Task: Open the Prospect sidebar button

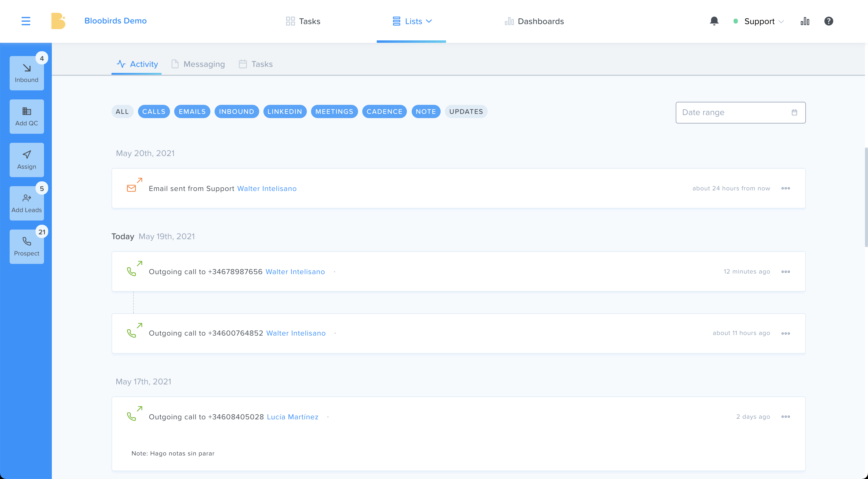Action: [x=27, y=247]
